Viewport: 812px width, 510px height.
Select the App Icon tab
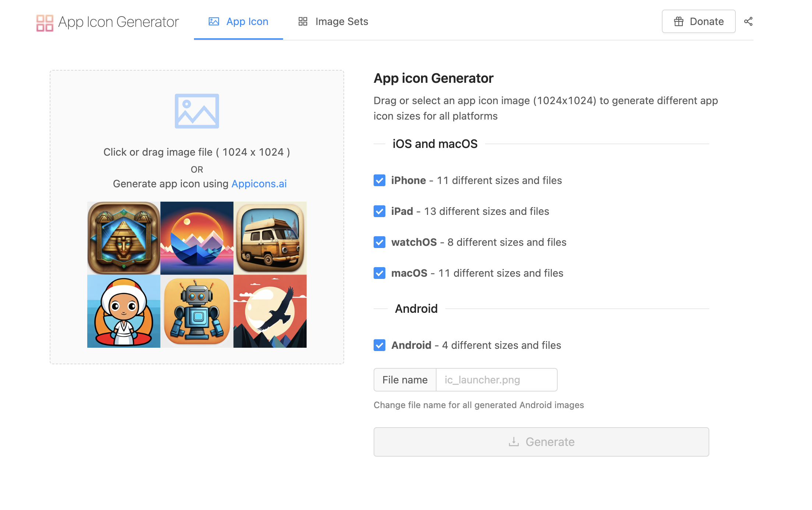click(x=239, y=22)
